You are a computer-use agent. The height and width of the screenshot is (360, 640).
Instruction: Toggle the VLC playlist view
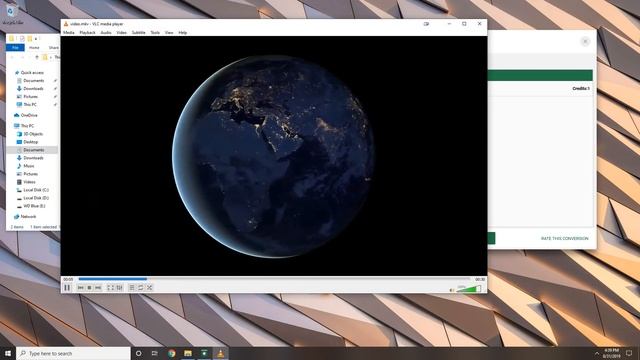pos(132,288)
